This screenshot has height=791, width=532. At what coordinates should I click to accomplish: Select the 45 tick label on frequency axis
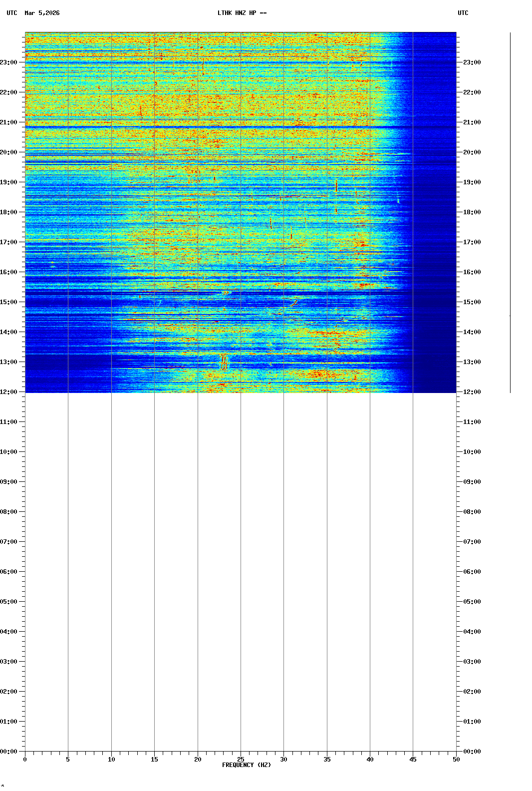413,760
